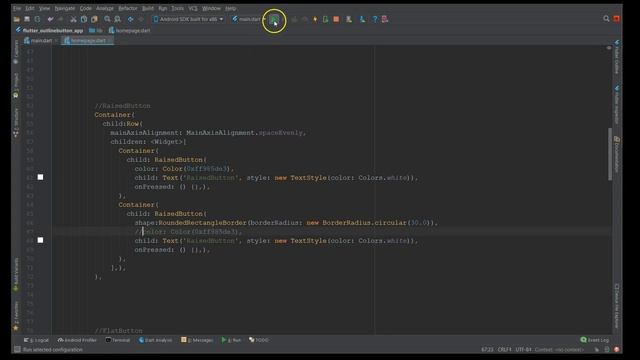Click the Flutter Hot Reload lightning icon
The width and height of the screenshot is (640, 360).
(x=315, y=19)
